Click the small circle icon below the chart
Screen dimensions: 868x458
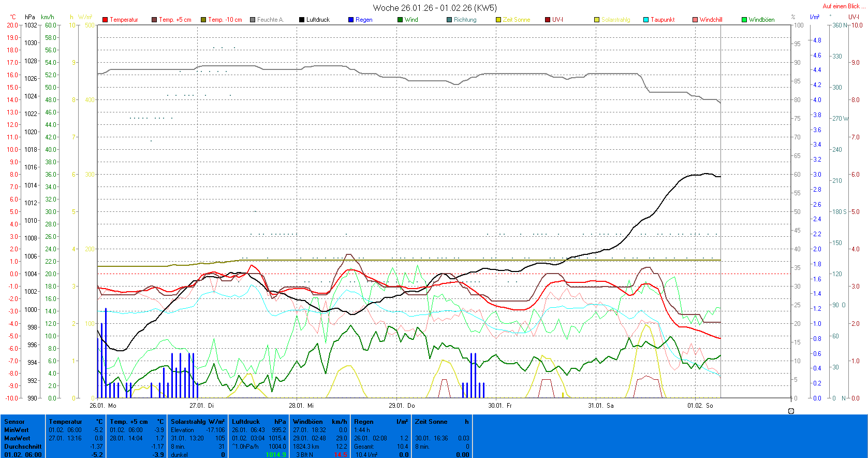pyautogui.click(x=791, y=411)
